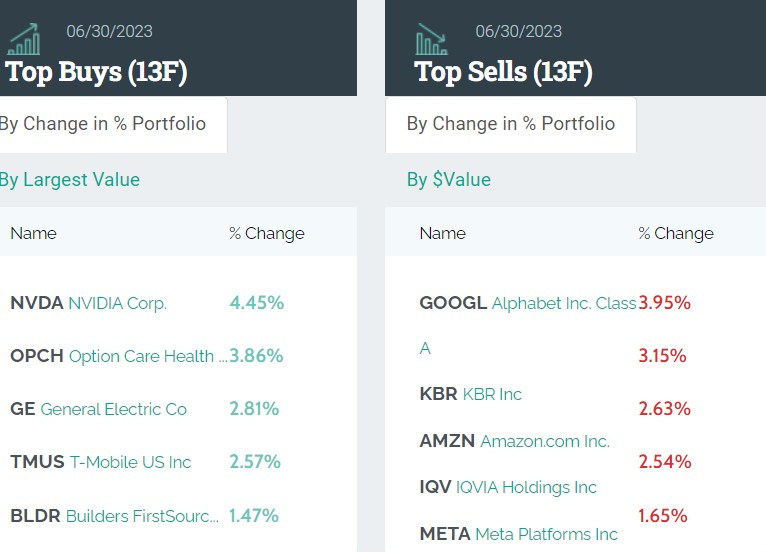
Task: Open TMUS T-Mobile US Inc link
Action: point(100,462)
